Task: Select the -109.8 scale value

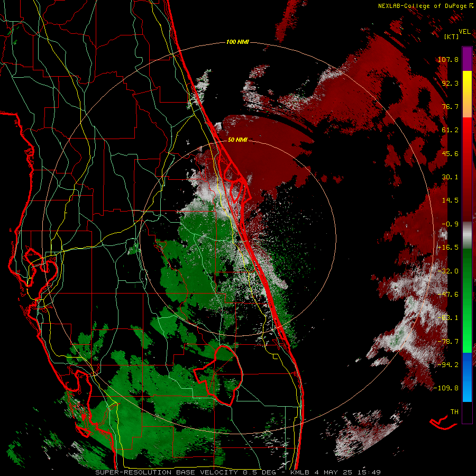Action: point(446,388)
